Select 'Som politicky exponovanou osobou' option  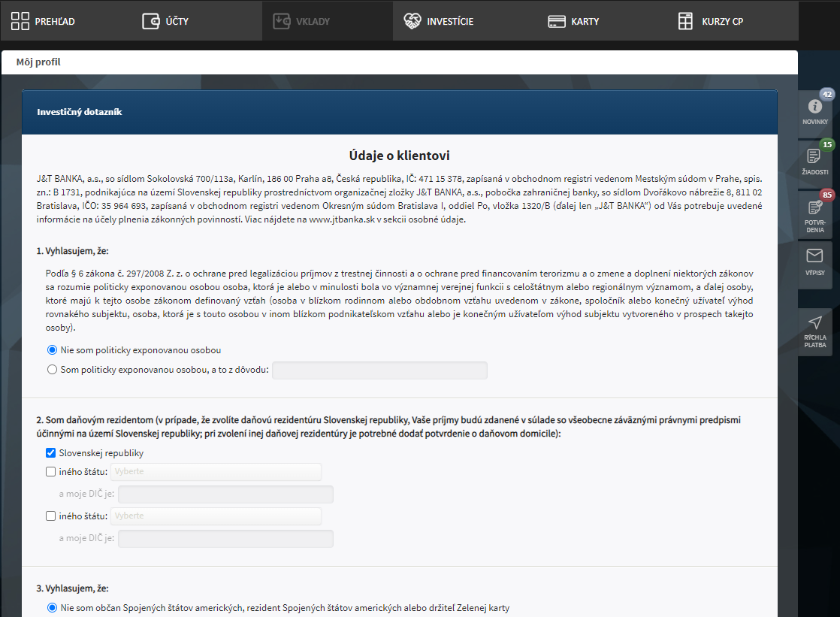pos(52,370)
